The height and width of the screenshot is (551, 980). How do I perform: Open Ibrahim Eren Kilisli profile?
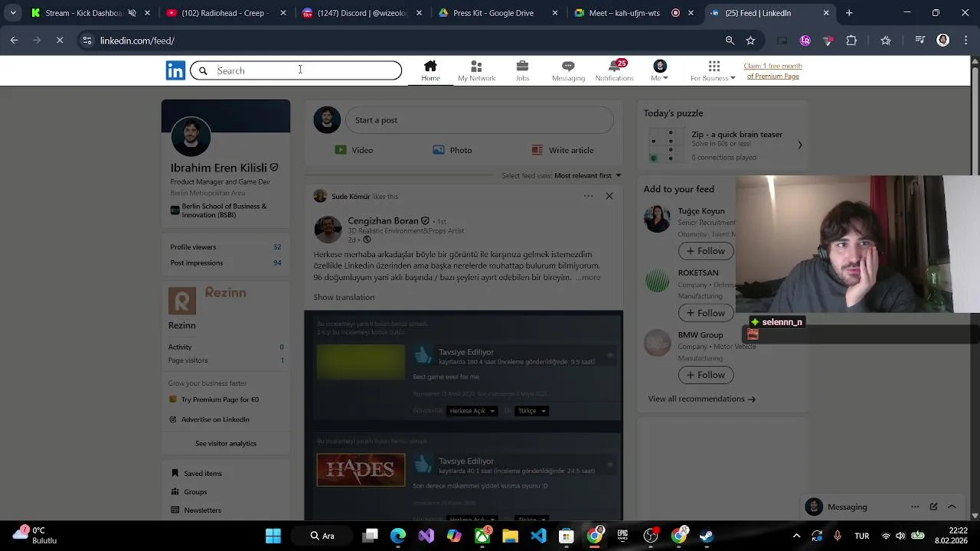tap(218, 168)
